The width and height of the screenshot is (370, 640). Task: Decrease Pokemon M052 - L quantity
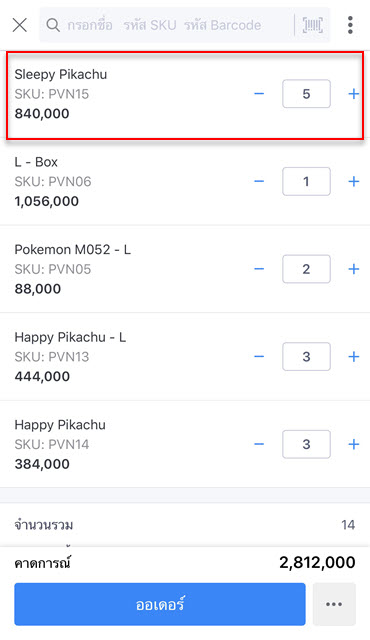[259, 269]
